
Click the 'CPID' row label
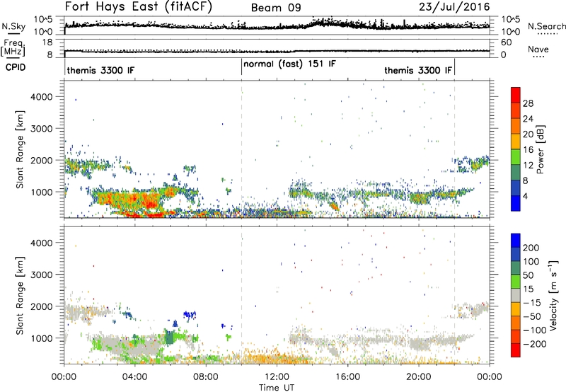[x=16, y=67]
